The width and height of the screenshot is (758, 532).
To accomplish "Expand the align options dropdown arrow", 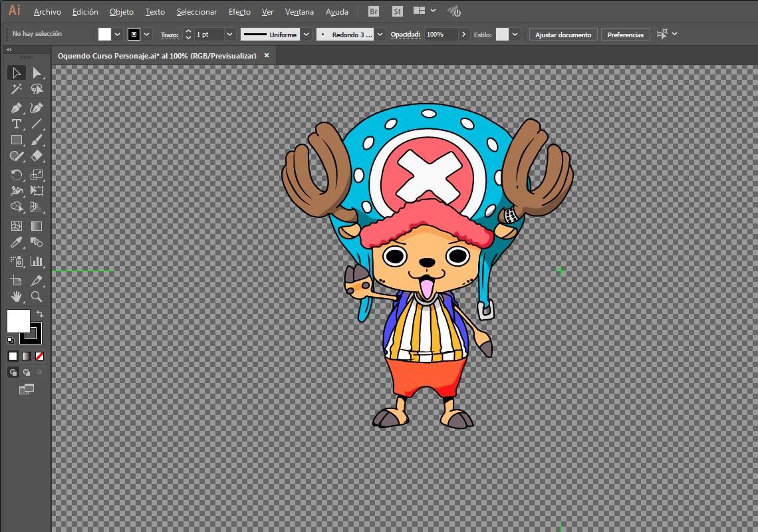I will coord(674,34).
